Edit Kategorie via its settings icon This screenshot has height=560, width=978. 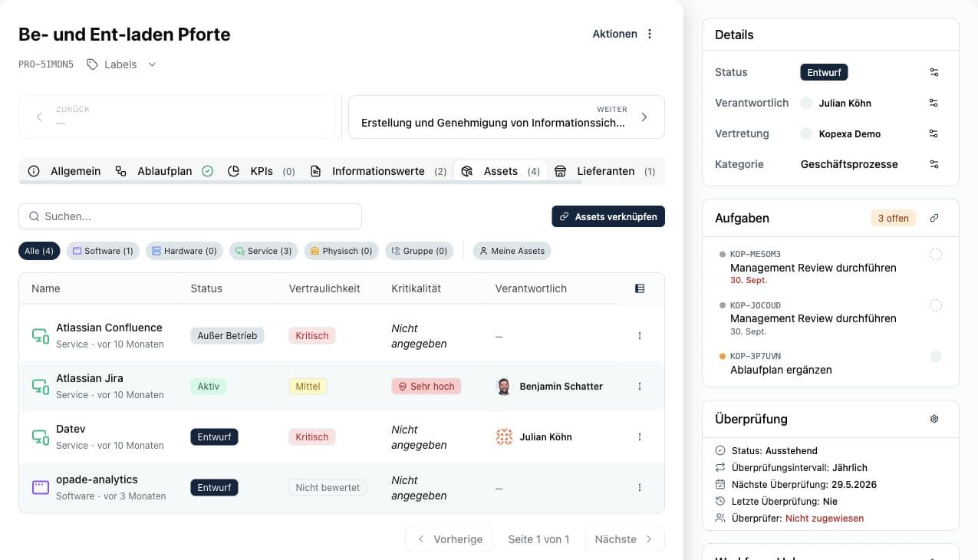click(x=934, y=164)
